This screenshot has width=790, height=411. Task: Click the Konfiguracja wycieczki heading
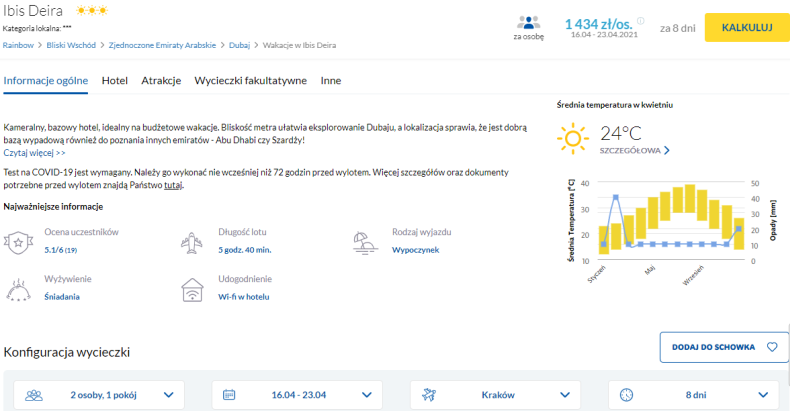point(67,352)
